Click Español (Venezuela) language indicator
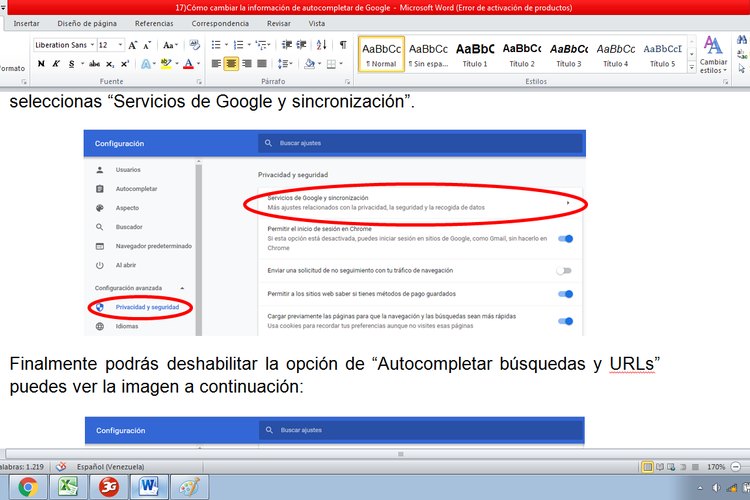The width and height of the screenshot is (750, 500). coord(110,467)
